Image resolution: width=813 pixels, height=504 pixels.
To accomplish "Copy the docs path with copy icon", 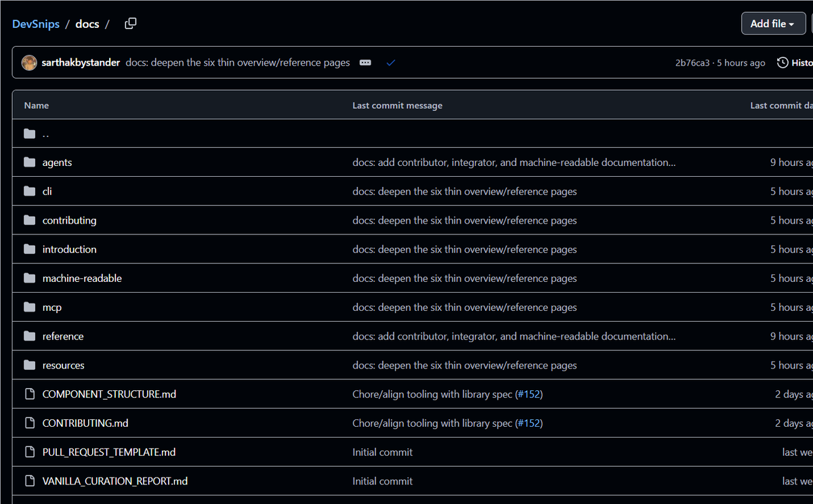I will coord(131,24).
